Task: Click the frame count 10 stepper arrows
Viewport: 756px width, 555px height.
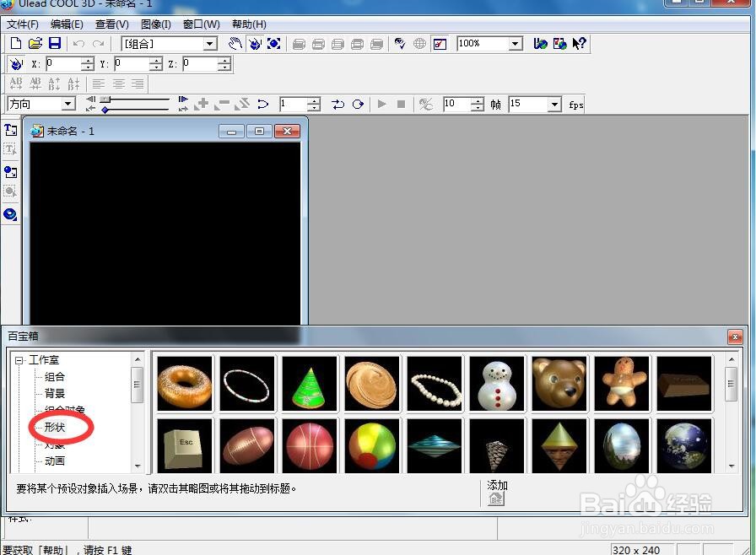Action: click(x=478, y=104)
